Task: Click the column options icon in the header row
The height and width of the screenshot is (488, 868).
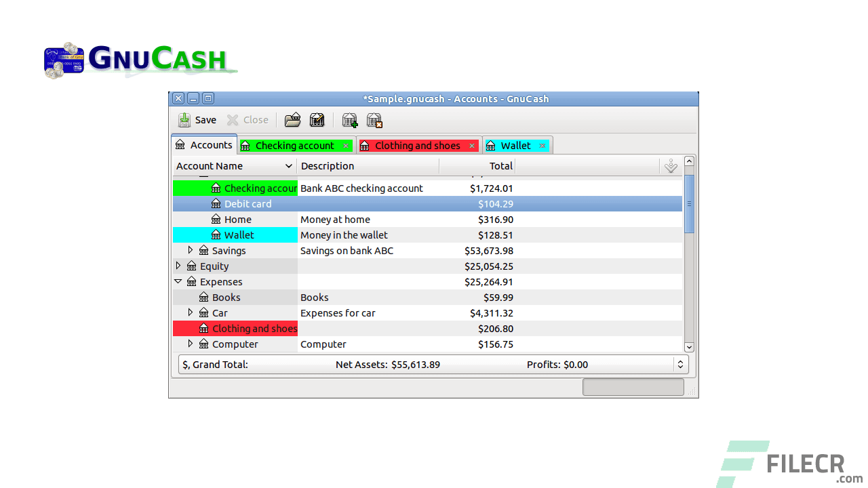Action: point(671,165)
